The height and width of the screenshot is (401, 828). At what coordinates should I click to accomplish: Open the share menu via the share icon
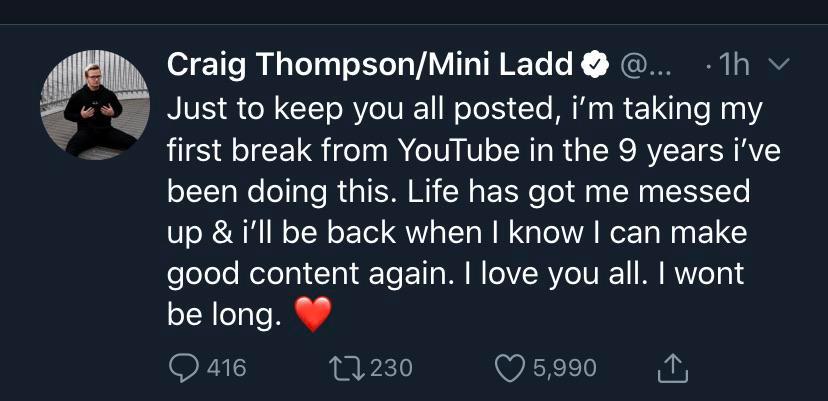[673, 368]
